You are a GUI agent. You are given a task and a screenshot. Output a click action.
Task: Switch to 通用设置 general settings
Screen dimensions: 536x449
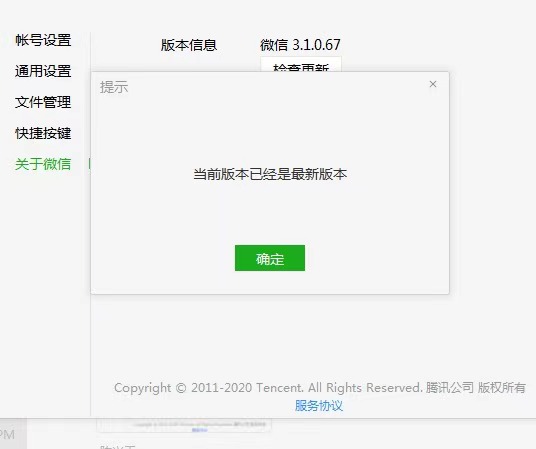tap(43, 71)
